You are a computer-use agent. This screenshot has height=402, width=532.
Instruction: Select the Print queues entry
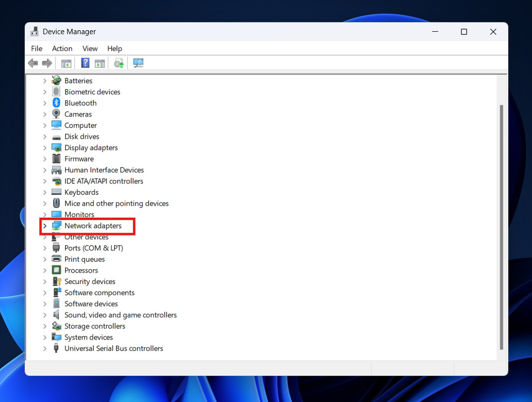coord(84,259)
